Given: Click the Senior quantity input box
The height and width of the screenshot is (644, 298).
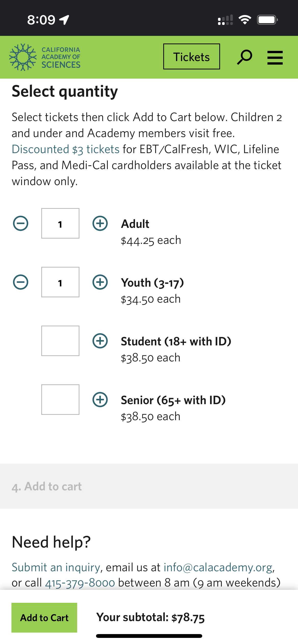Looking at the screenshot, I should coord(60,400).
